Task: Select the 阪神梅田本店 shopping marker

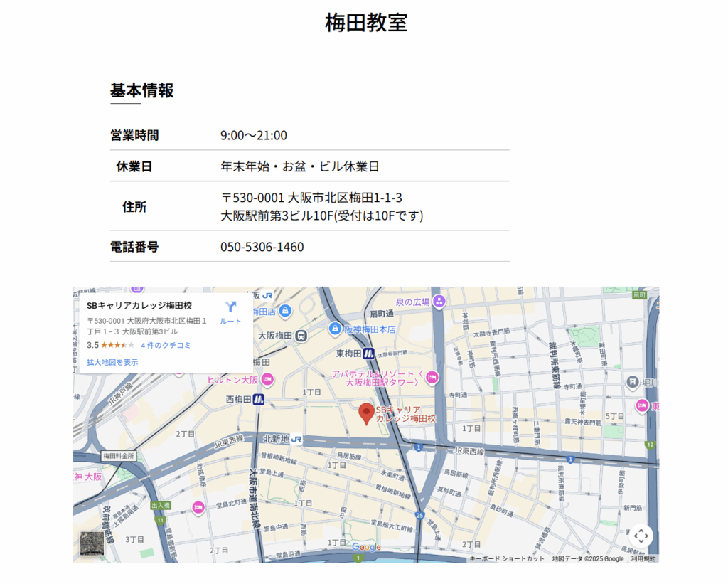Action: click(336, 329)
